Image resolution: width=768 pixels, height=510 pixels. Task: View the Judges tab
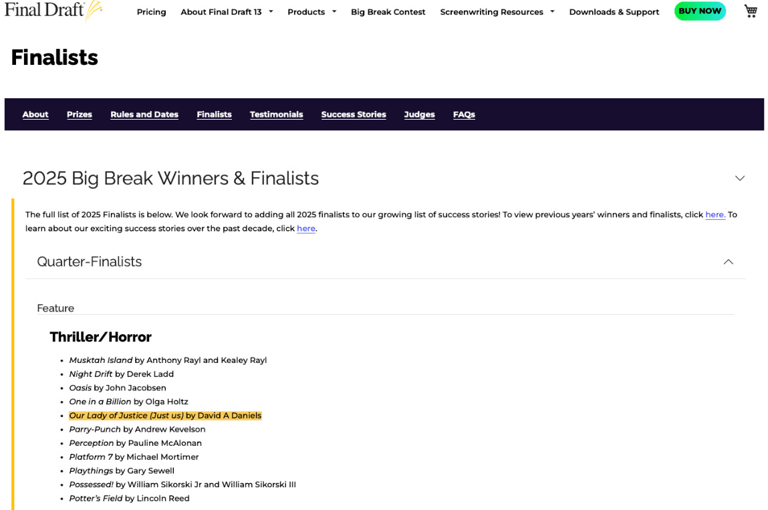click(x=419, y=114)
